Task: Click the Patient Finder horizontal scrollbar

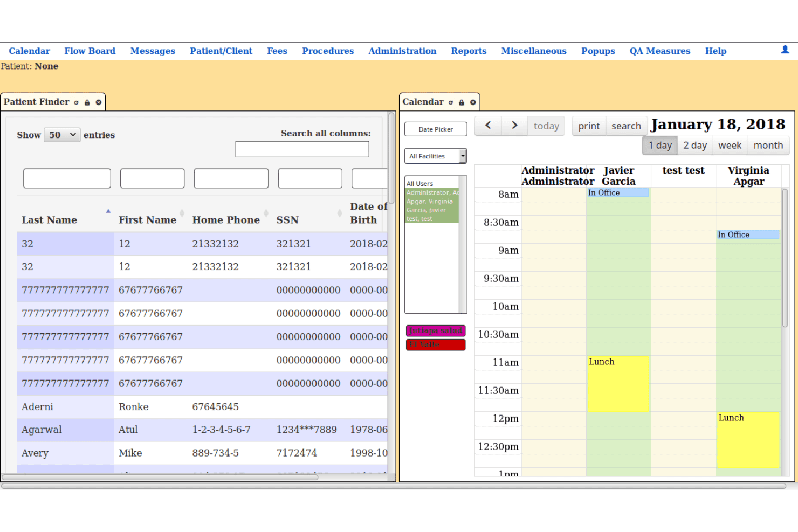Action: tap(160, 477)
